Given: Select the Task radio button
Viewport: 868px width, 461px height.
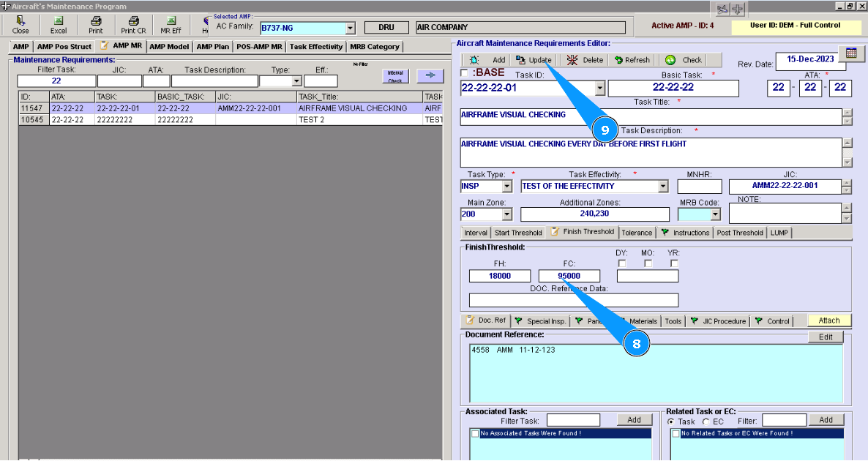Looking at the screenshot, I should click(671, 421).
